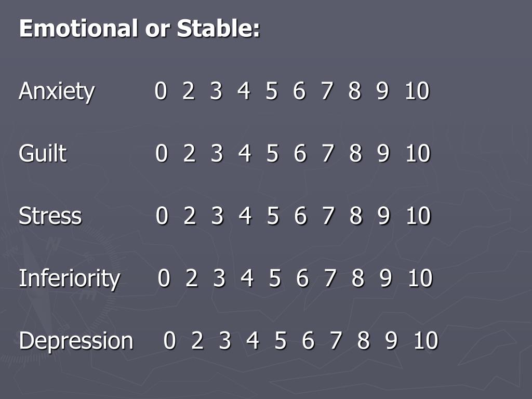The image size is (532, 399).
Task: Click the Inferiority label
Action: (x=70, y=278)
